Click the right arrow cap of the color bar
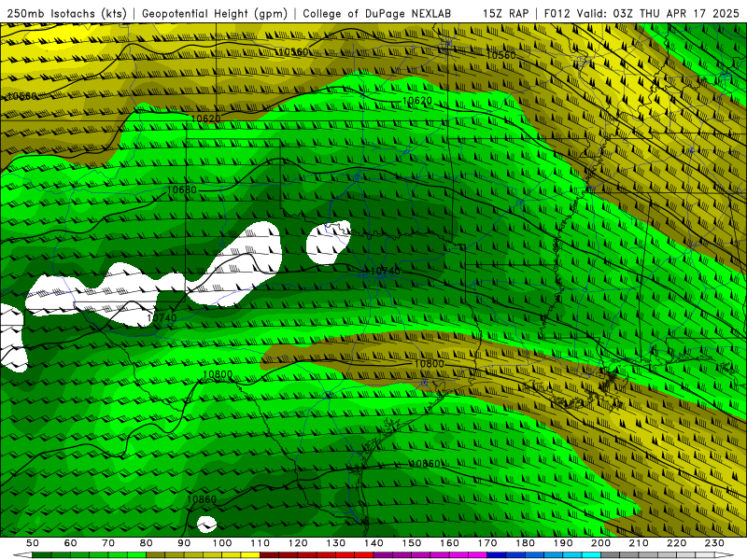Viewport: 747px width, 560px height. point(725,555)
